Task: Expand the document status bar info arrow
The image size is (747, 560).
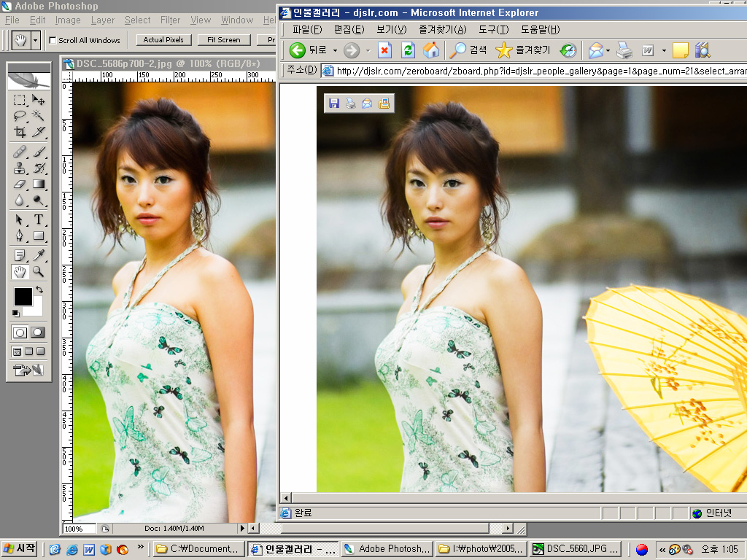Action: tap(242, 528)
